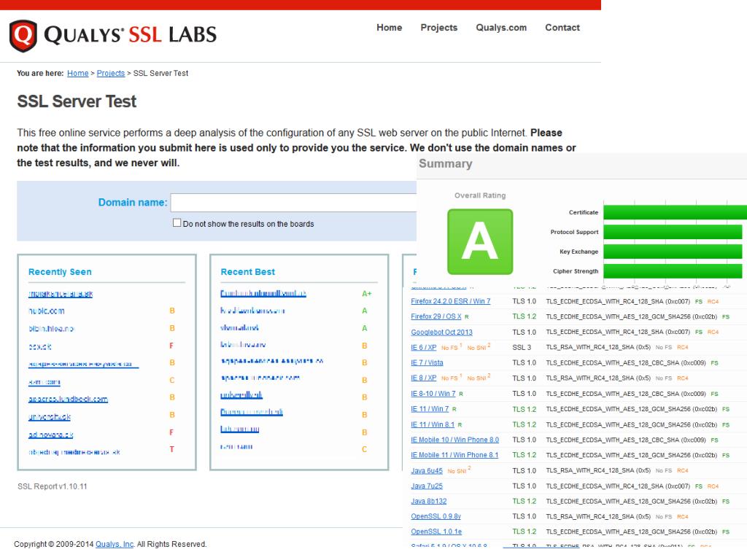The height and width of the screenshot is (560, 747).
Task: Click the cipher suite in the OpenSSL 0.9.8y row
Action: (x=598, y=517)
